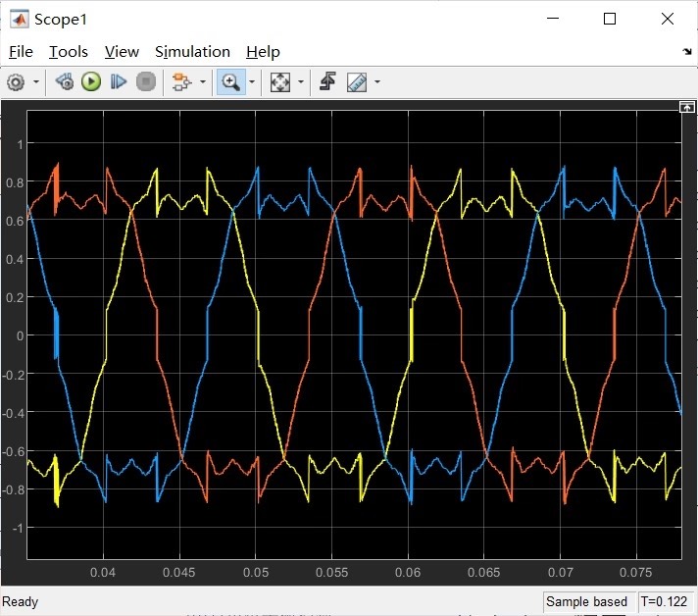Maximize axes icon at plot corner
Image resolution: width=698 pixels, height=616 pixels.
point(686,107)
